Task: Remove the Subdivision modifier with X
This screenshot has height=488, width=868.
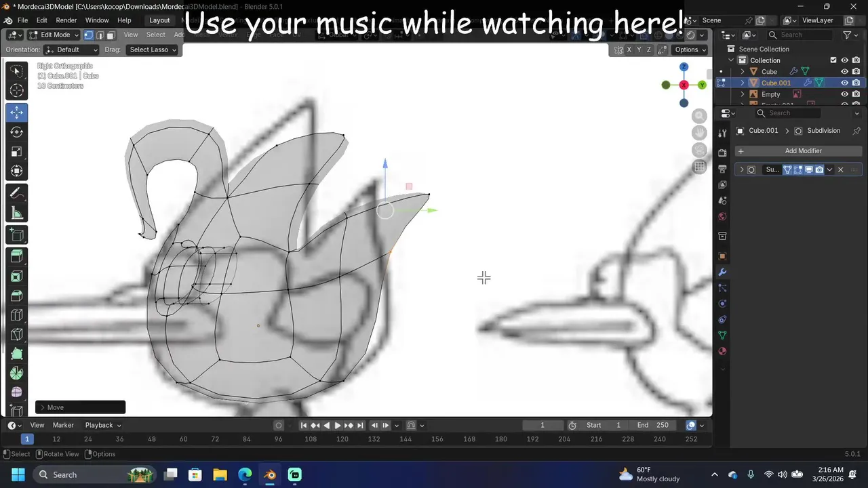Action: pyautogui.click(x=840, y=169)
